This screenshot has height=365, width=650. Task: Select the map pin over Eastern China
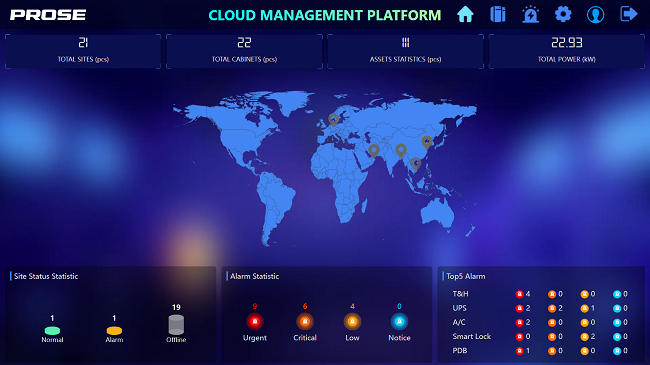(427, 142)
